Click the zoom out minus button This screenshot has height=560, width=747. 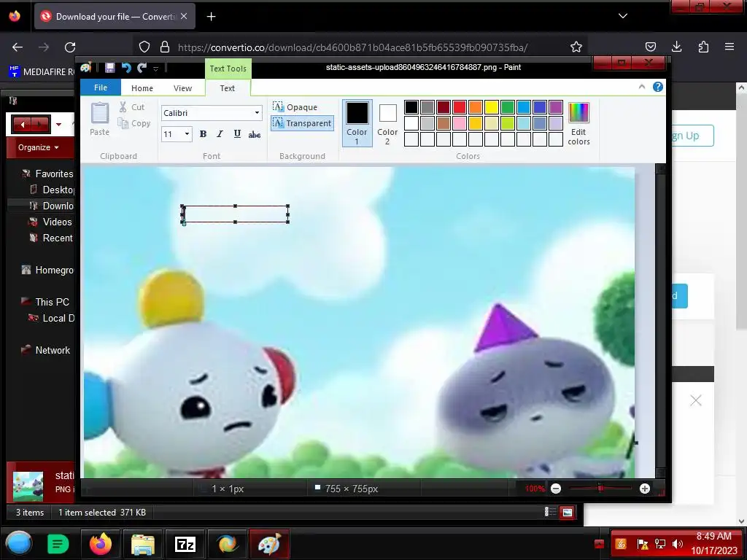pyautogui.click(x=555, y=489)
